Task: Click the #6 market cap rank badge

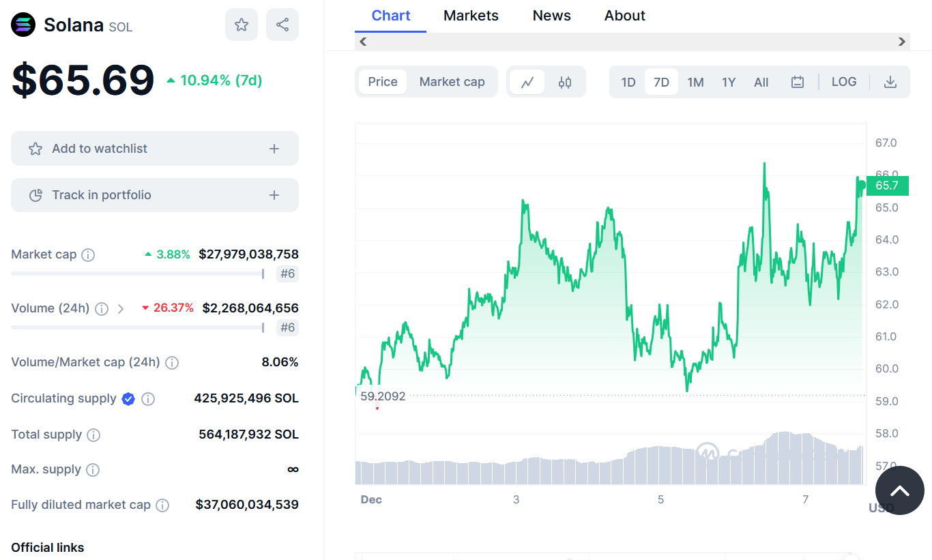Action: pos(287,274)
